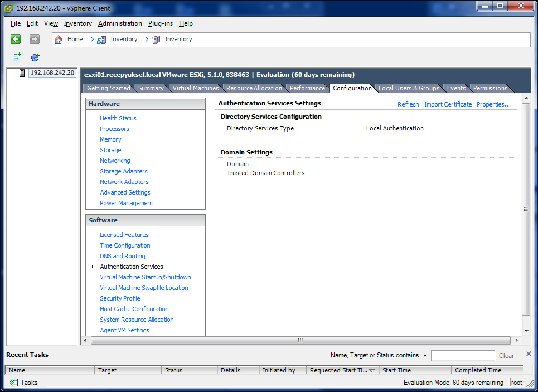Toggle sort arrow on Requested Start Time column
Image resolution: width=538 pixels, height=392 pixels.
click(372, 370)
